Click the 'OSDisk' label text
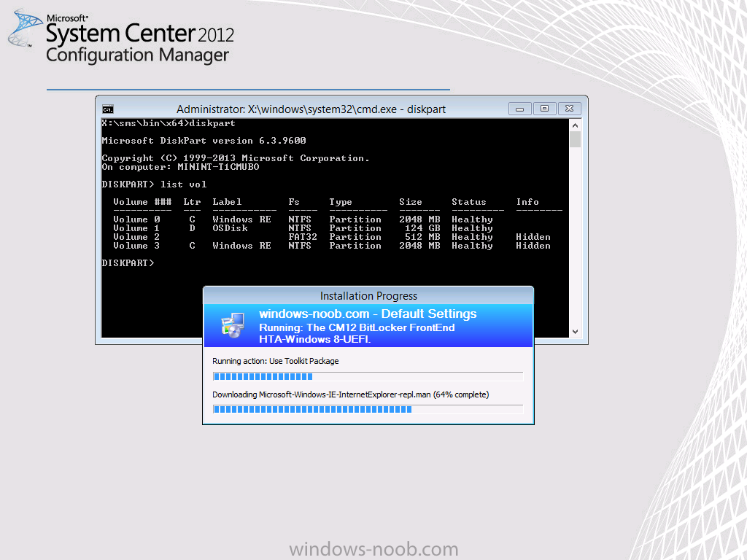This screenshot has height=560, width=747. click(x=230, y=228)
